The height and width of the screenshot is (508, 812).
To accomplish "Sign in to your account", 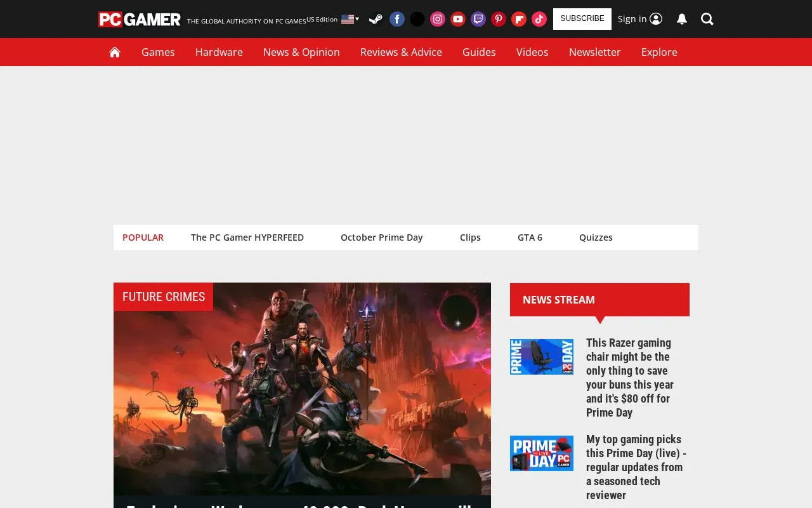I will (640, 19).
